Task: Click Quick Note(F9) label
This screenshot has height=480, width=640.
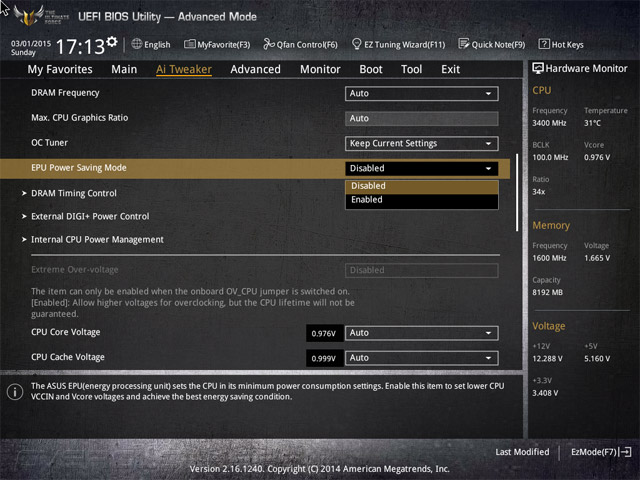Action: (x=498, y=44)
